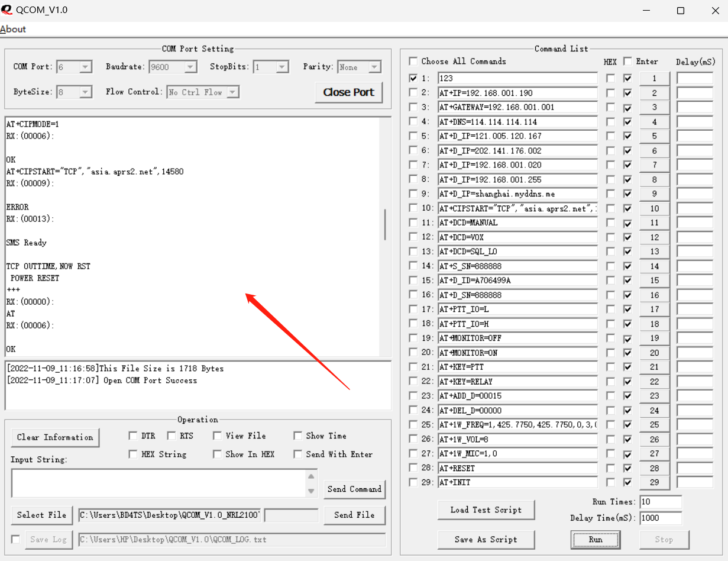Check the command 25 selection checkbox

click(413, 425)
